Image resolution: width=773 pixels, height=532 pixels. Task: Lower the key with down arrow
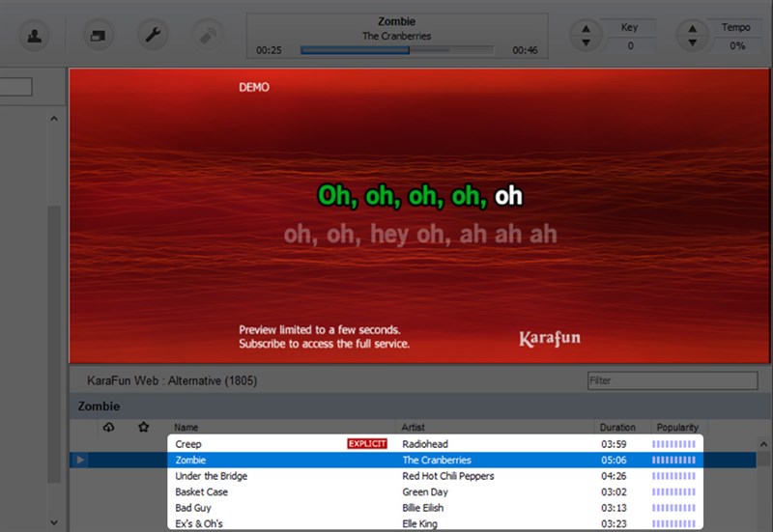586,42
